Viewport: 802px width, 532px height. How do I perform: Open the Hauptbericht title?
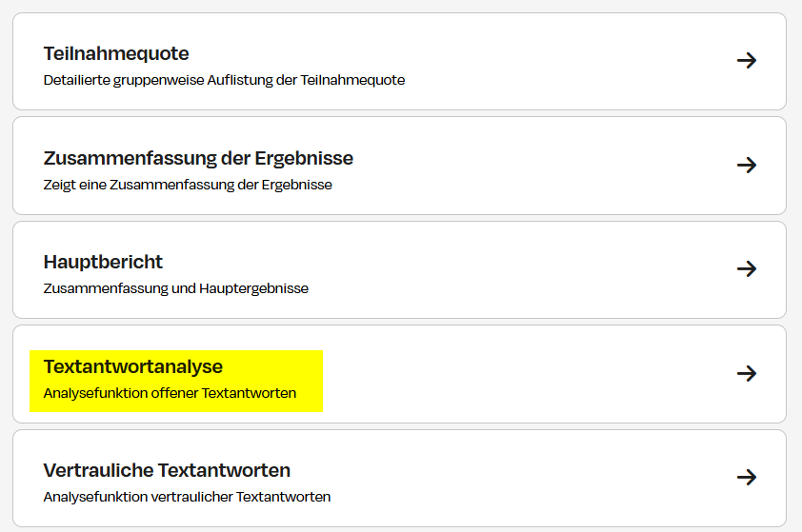103,262
